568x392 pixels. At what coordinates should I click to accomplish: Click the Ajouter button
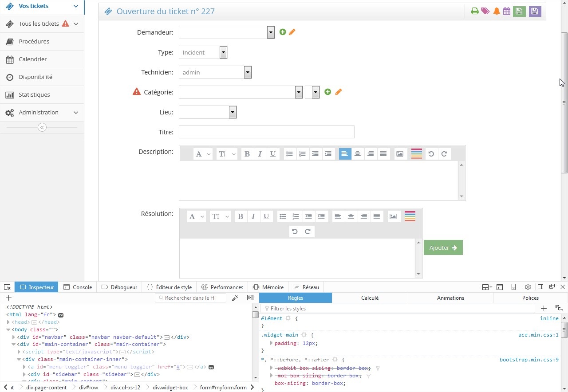click(x=443, y=248)
